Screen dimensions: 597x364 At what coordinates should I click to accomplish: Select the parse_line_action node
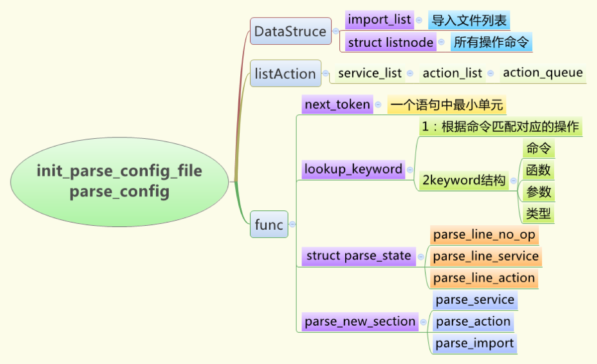tap(484, 278)
